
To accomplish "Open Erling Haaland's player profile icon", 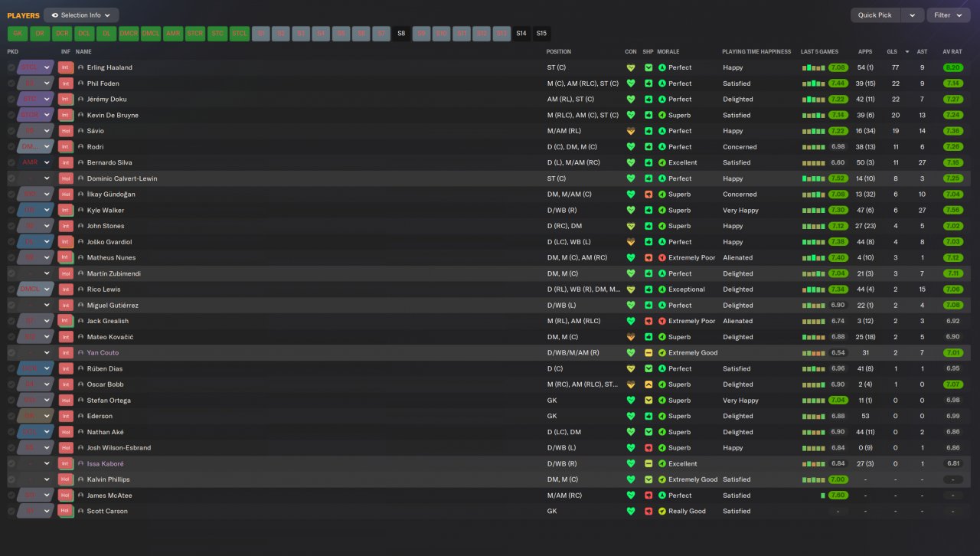I will (x=81, y=67).
